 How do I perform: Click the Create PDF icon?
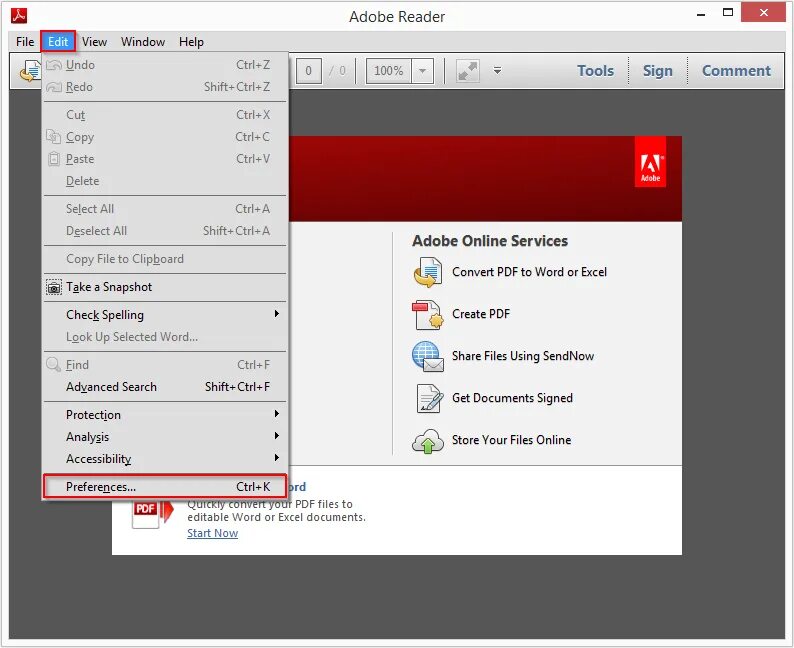click(428, 314)
